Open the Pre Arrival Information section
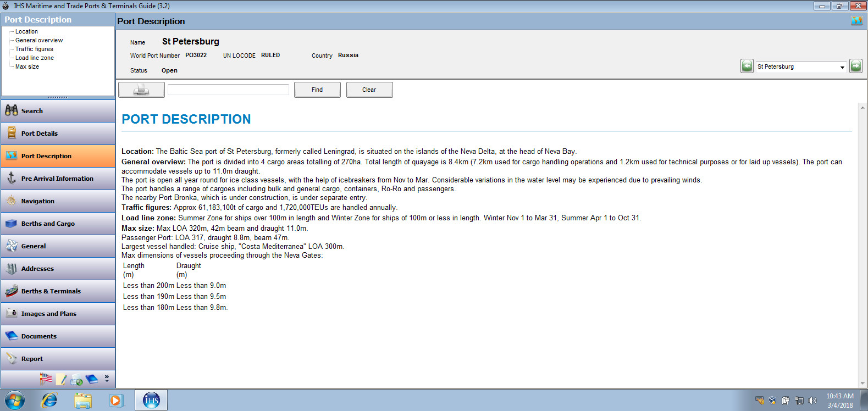 (x=58, y=179)
